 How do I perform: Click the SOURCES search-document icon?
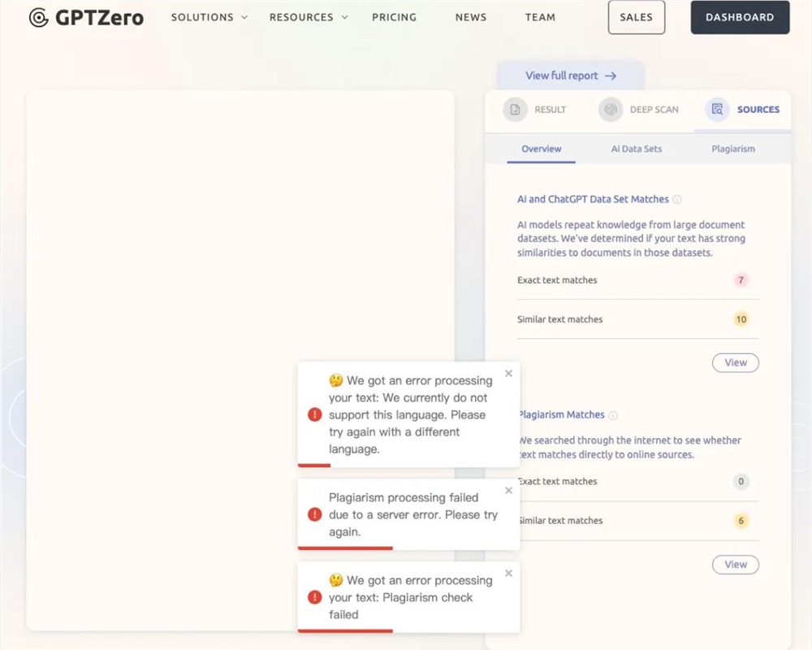[717, 110]
